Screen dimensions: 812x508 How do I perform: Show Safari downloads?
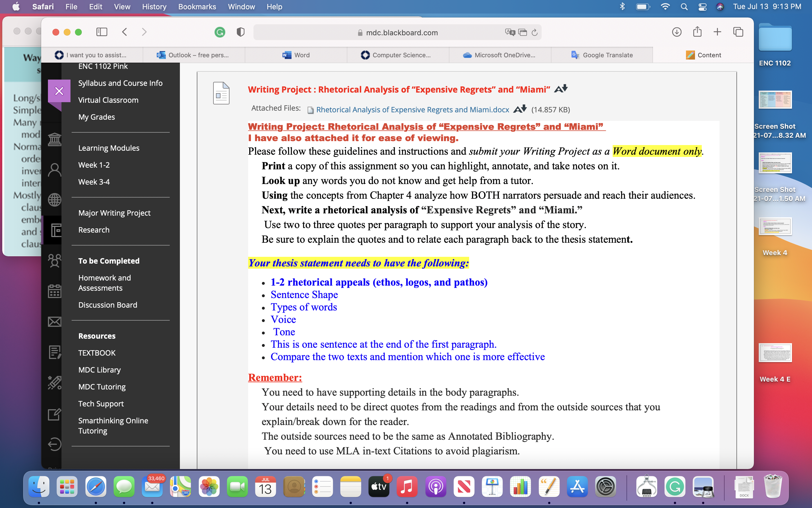[676, 32]
